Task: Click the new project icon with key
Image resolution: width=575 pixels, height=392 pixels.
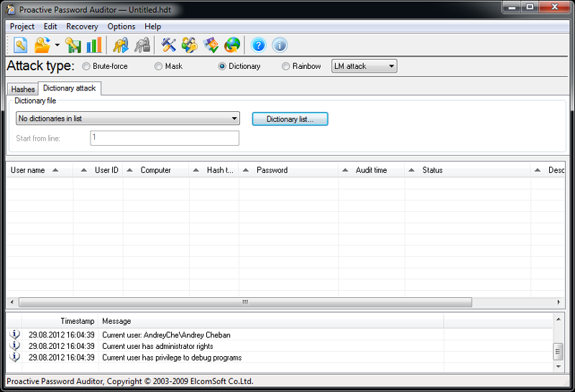Action: [x=21, y=45]
